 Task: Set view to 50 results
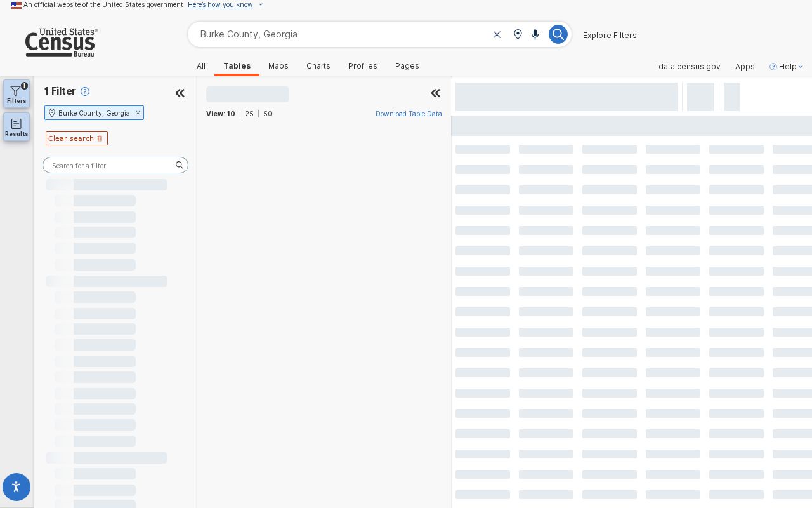(x=268, y=114)
